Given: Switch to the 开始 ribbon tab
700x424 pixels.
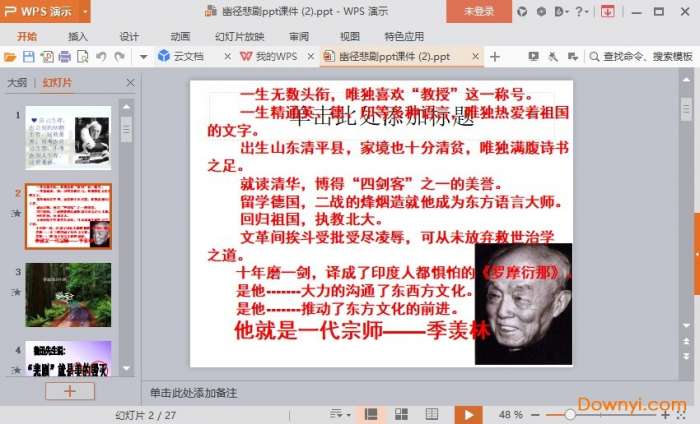Looking at the screenshot, I should coord(27,37).
